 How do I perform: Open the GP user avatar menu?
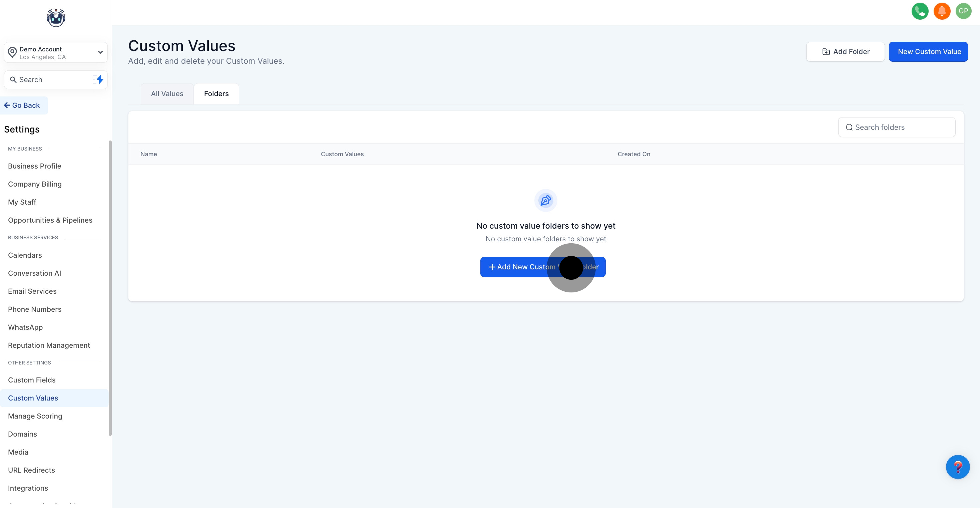tap(963, 11)
